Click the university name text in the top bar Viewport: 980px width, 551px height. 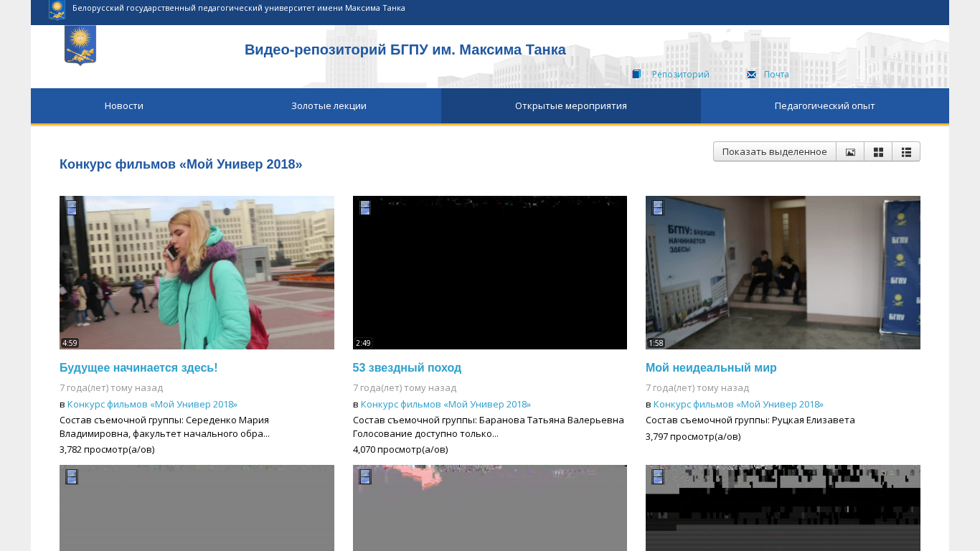(x=239, y=8)
